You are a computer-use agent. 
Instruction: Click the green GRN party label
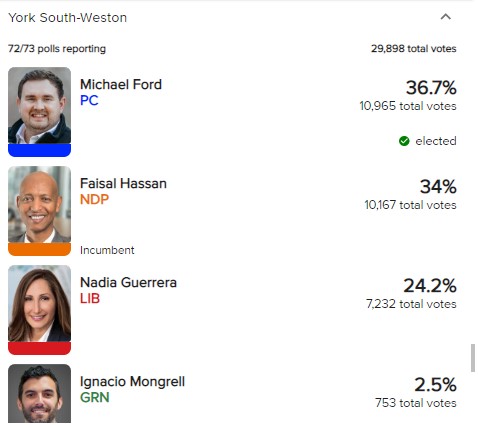tap(95, 397)
